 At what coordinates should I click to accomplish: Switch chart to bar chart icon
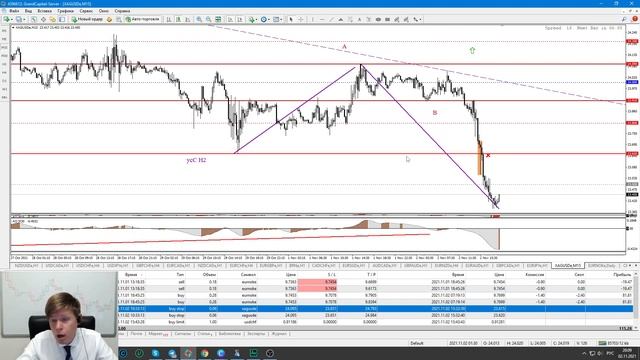click(169, 19)
